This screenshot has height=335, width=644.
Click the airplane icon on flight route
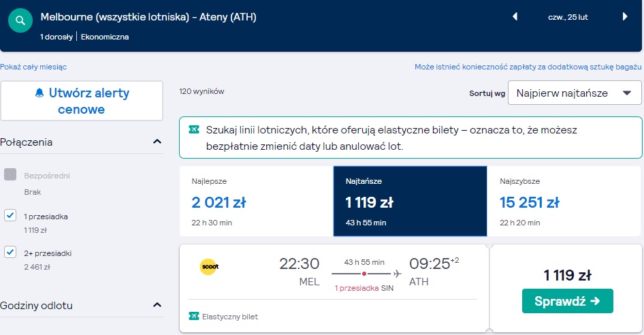tap(397, 273)
